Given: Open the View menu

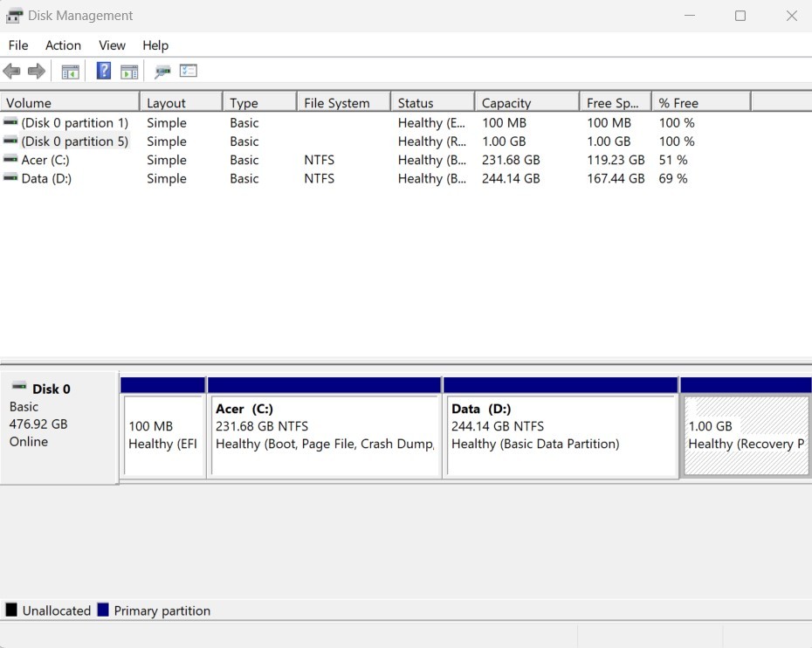Looking at the screenshot, I should click(x=112, y=45).
